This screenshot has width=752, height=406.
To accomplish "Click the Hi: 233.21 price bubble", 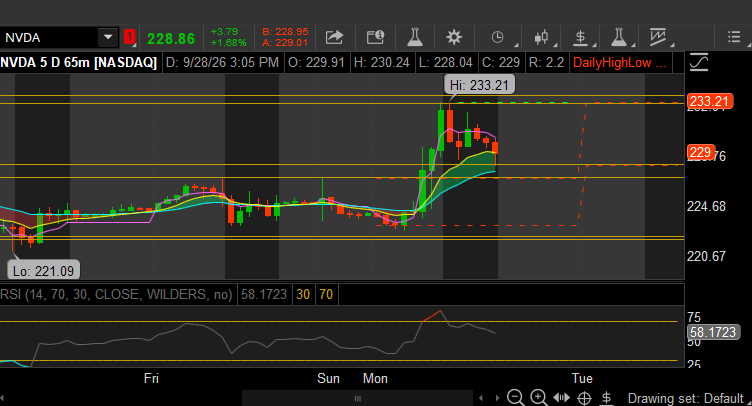I will 479,85.
